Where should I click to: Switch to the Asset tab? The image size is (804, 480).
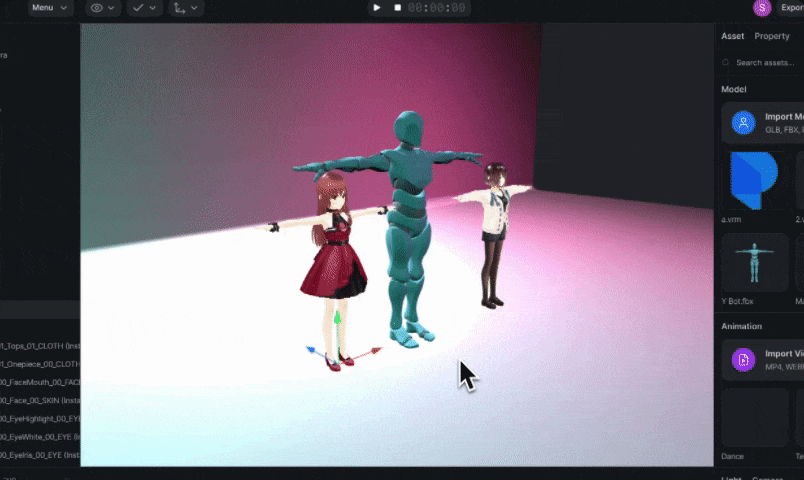tap(733, 36)
